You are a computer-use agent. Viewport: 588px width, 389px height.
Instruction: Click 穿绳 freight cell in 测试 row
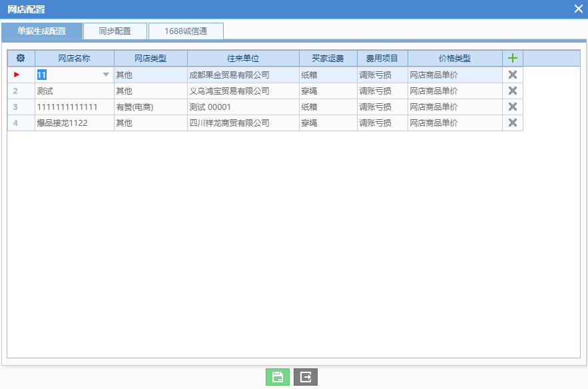(328, 91)
